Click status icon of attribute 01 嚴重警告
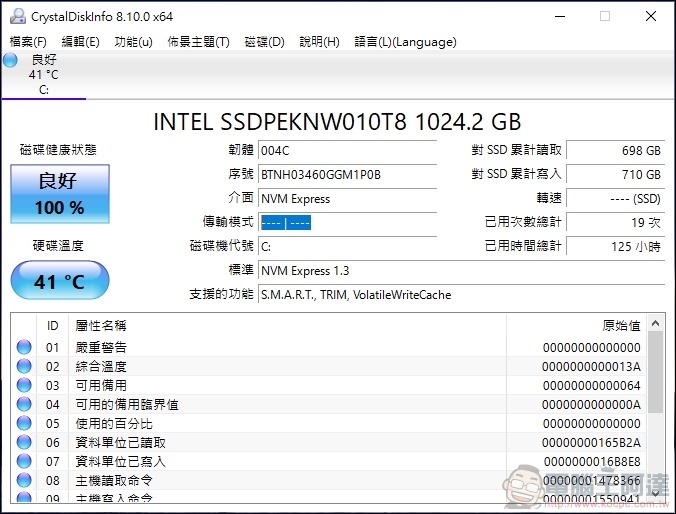 (24, 347)
